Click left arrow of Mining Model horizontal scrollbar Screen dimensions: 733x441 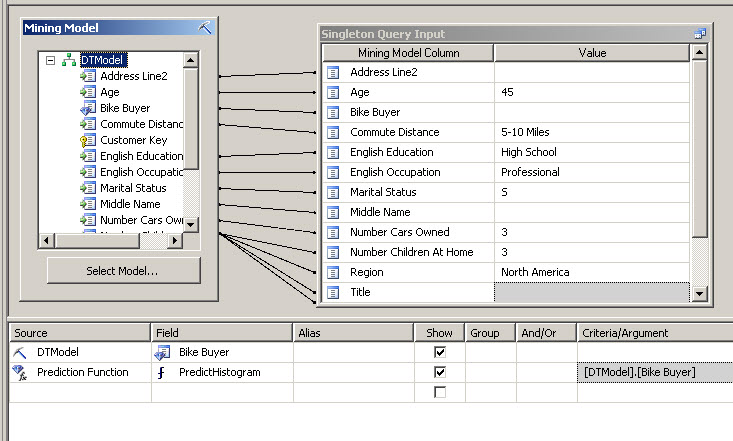(x=46, y=240)
